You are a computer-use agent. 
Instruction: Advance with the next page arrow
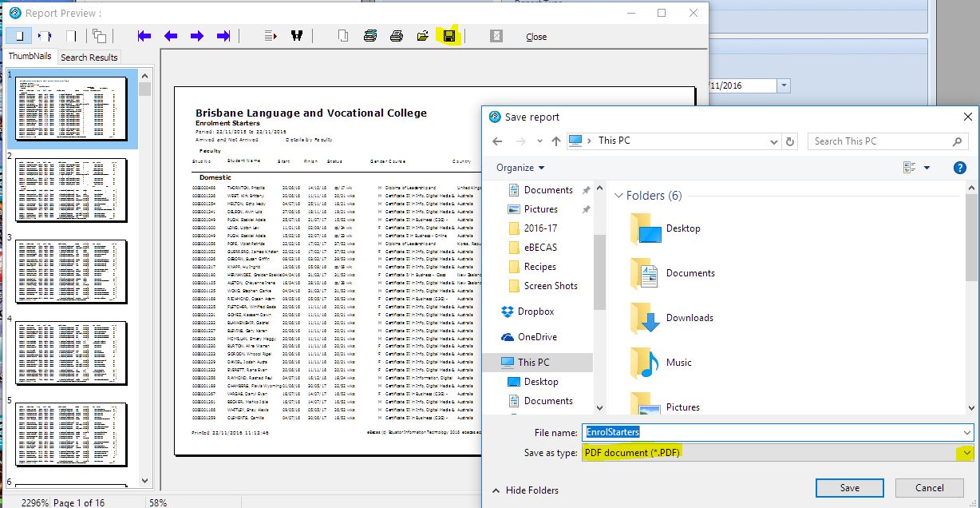click(x=197, y=36)
